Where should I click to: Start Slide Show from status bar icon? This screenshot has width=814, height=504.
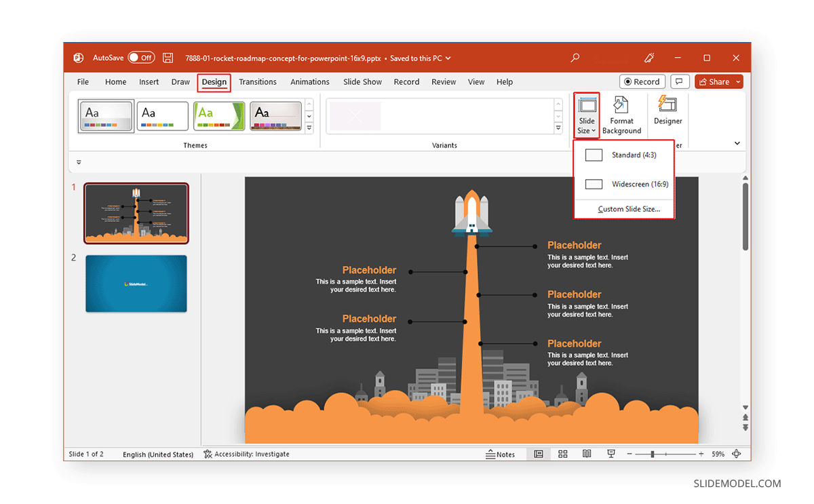point(611,454)
